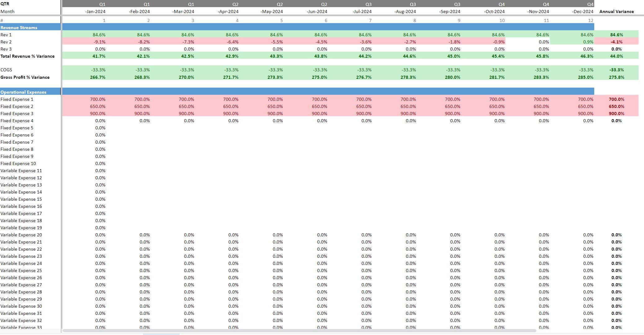Select the Rev 3 row label

click(6, 49)
